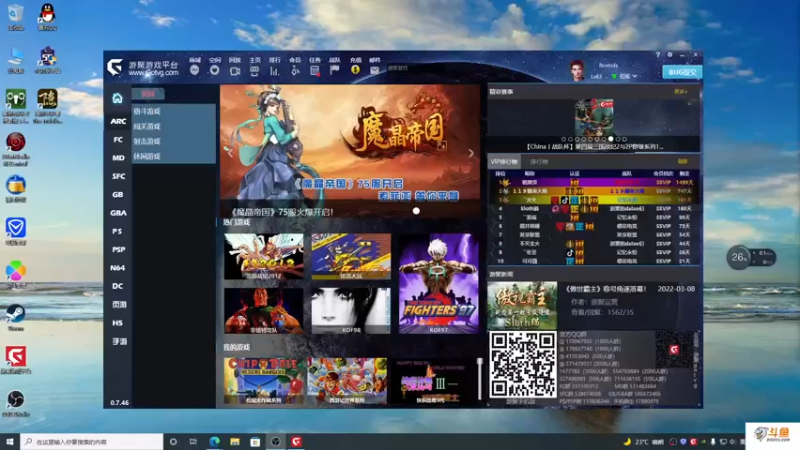Go to the home icon in the left sidebar
The image size is (800, 450).
tap(117, 98)
